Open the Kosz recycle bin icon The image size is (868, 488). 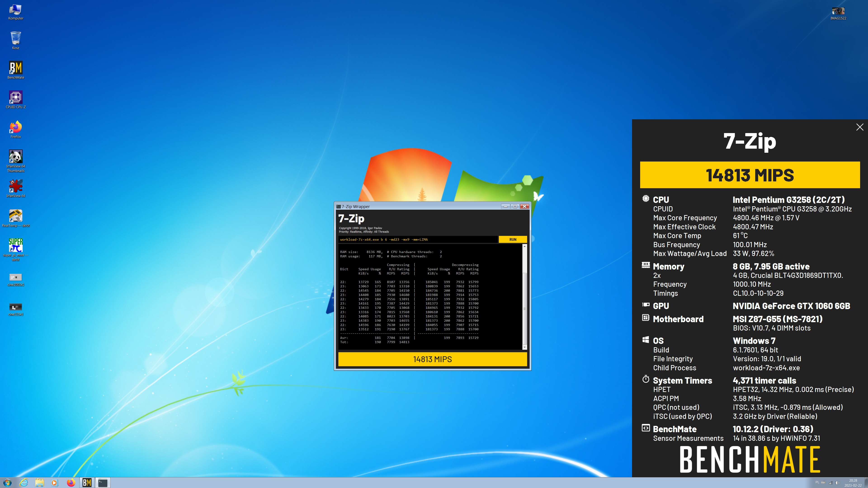point(16,40)
